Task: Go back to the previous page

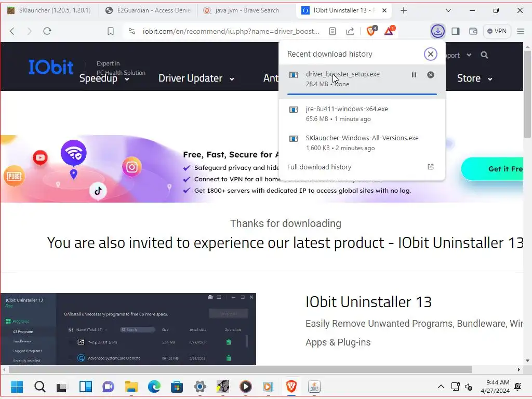Action: [x=12, y=31]
